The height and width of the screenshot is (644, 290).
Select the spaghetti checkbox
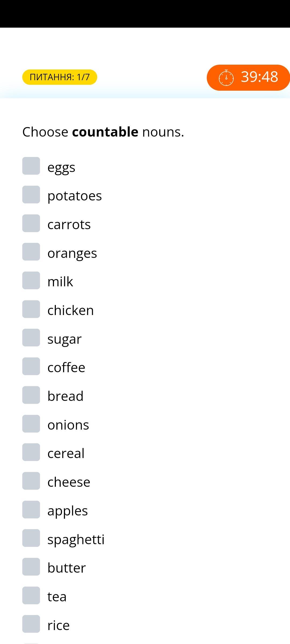(31, 538)
